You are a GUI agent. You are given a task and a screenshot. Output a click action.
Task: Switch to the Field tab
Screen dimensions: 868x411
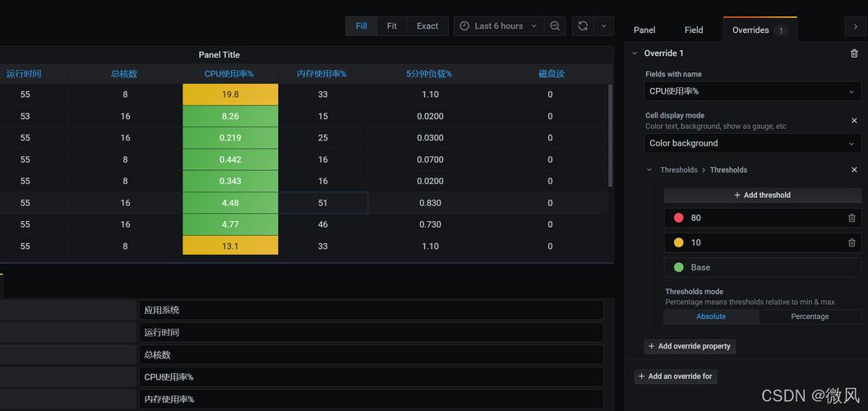(694, 30)
